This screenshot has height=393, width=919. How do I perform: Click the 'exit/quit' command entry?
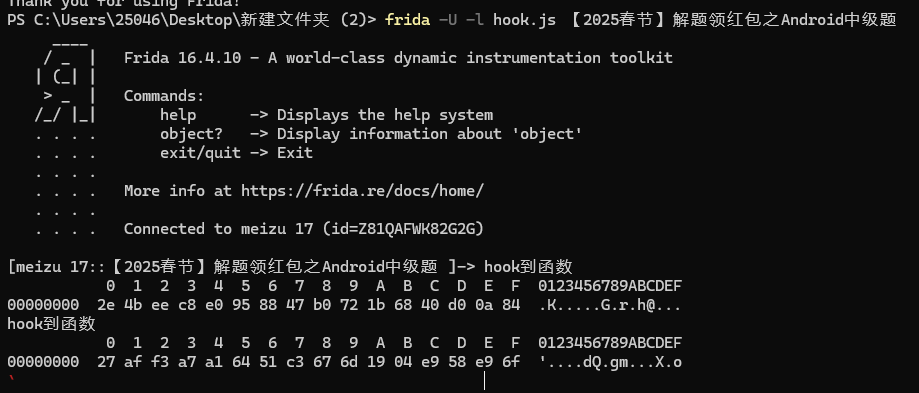200,153
